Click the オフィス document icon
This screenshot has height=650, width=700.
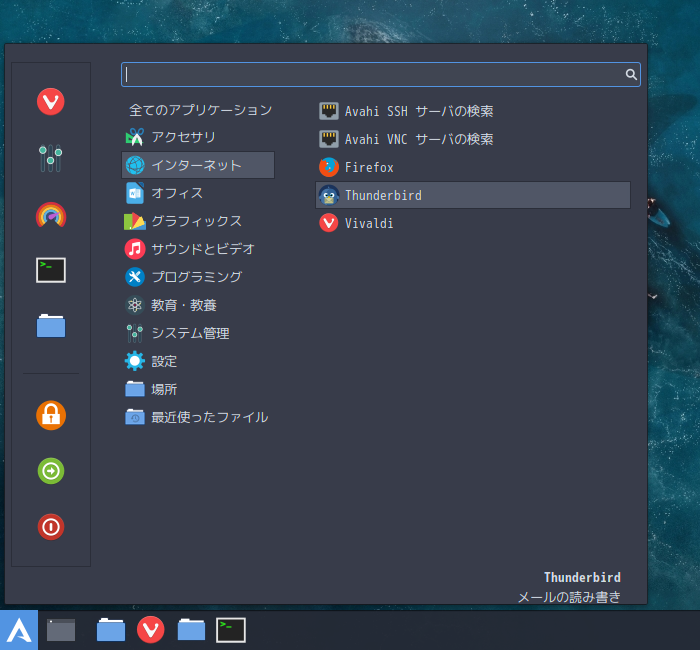coord(135,193)
